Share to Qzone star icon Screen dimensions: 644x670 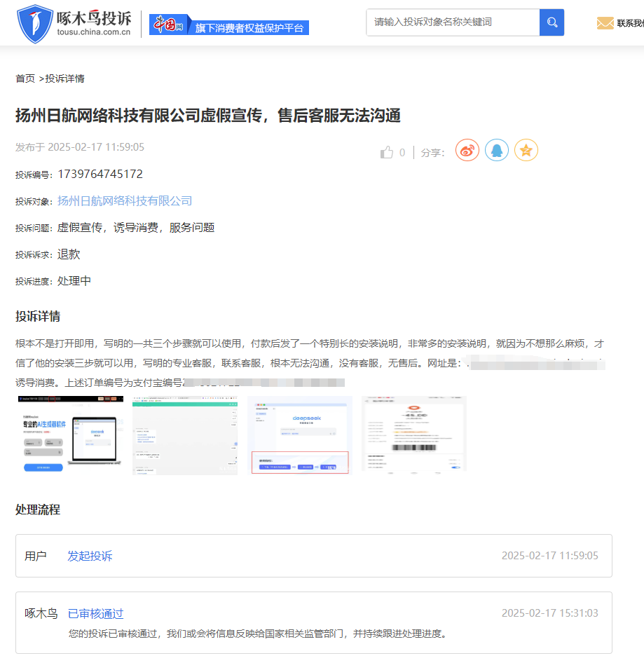pos(526,151)
